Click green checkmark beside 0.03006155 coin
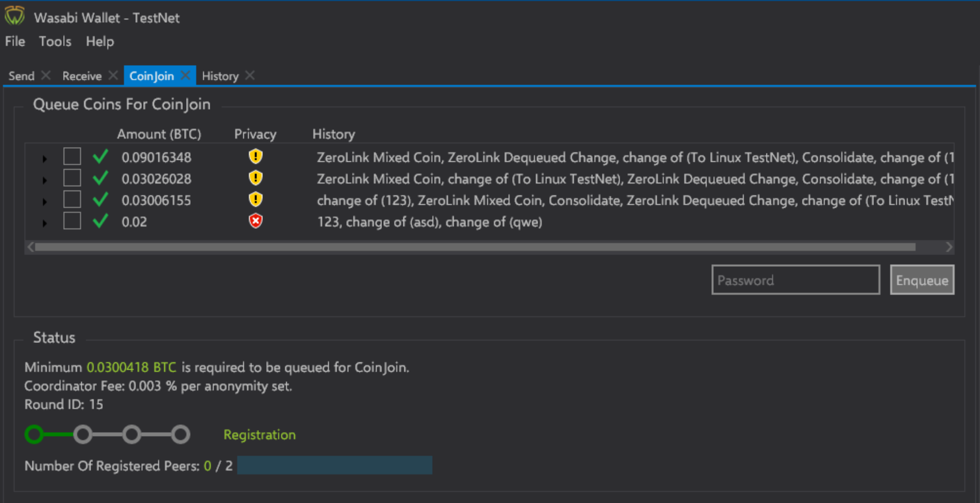Viewport: 980px width, 503px height. pyautogui.click(x=100, y=200)
